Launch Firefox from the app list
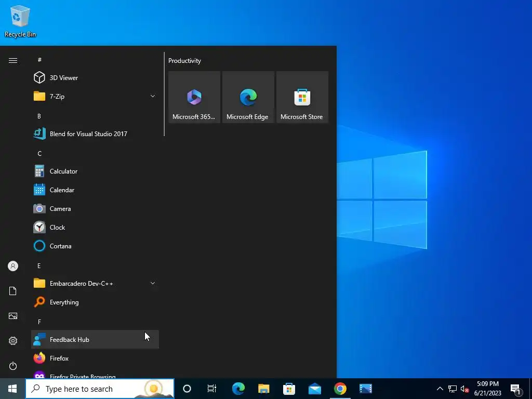 coord(95,358)
